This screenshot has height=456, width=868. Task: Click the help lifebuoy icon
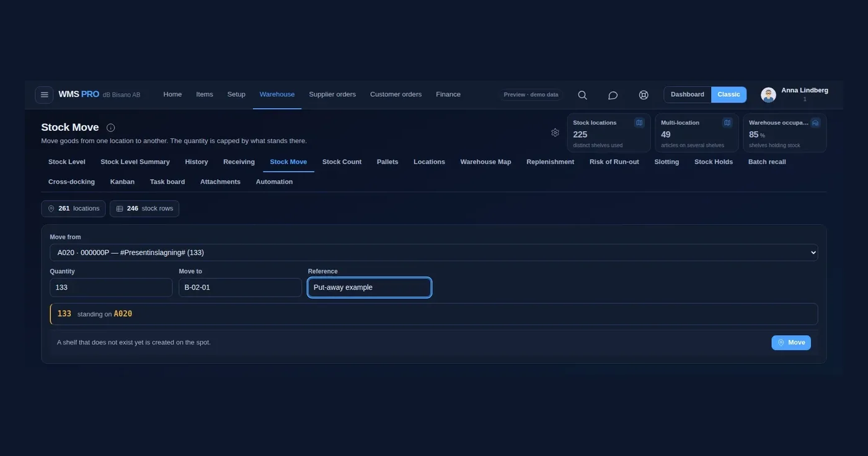click(644, 95)
